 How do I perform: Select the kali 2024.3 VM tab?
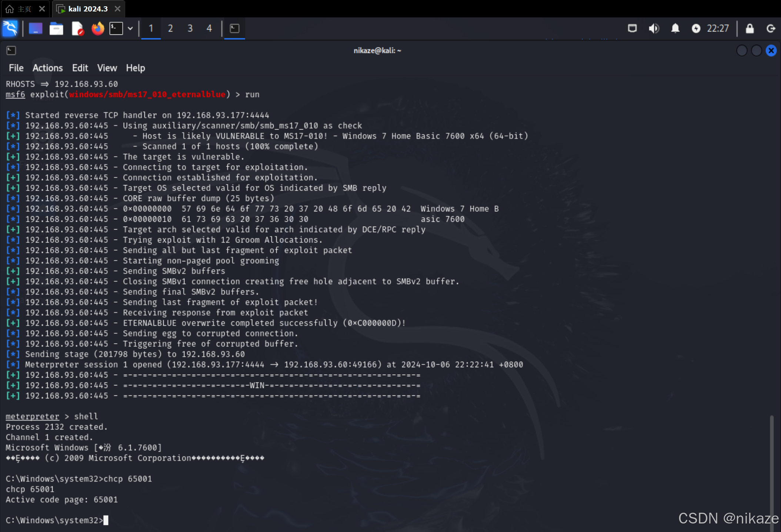point(88,9)
